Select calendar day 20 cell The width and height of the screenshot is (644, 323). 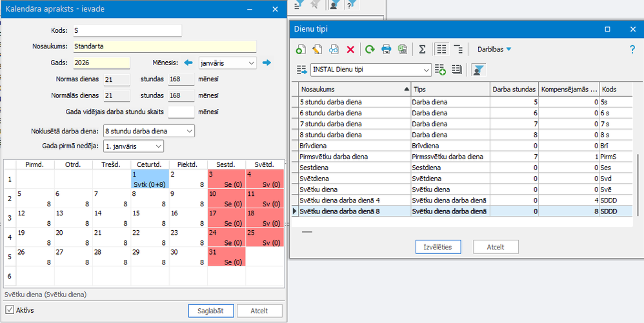(74, 237)
